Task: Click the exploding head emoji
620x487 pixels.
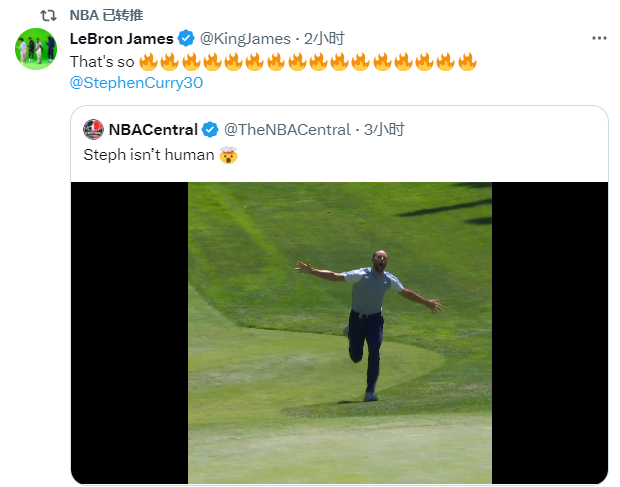Action: [227, 155]
